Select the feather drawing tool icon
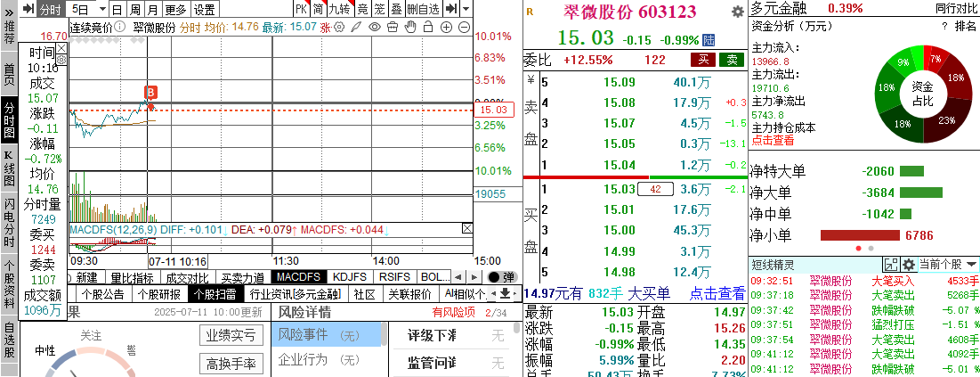Image resolution: width=980 pixels, height=377 pixels. 356,28
